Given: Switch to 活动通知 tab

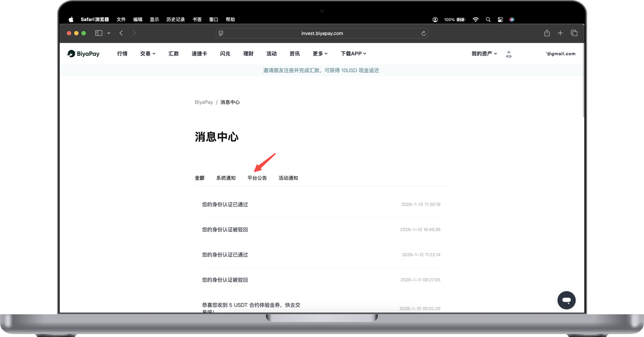Looking at the screenshot, I should pyautogui.click(x=288, y=178).
